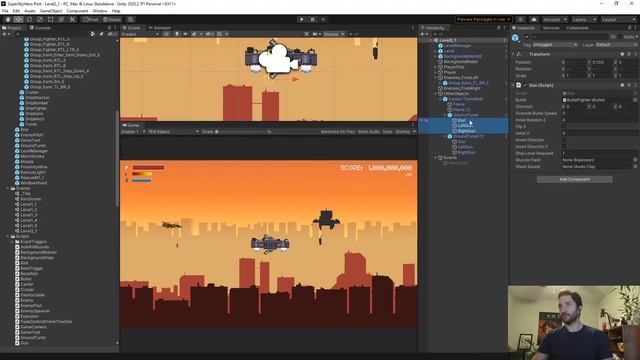
Task: Toggle the Pivot handle position button
Action: [x=91, y=19]
